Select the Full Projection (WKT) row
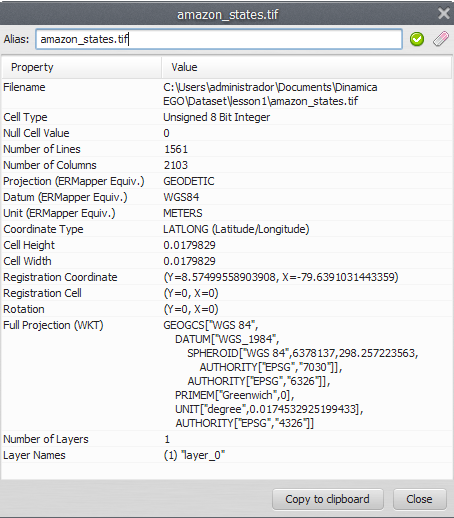 tap(227, 374)
